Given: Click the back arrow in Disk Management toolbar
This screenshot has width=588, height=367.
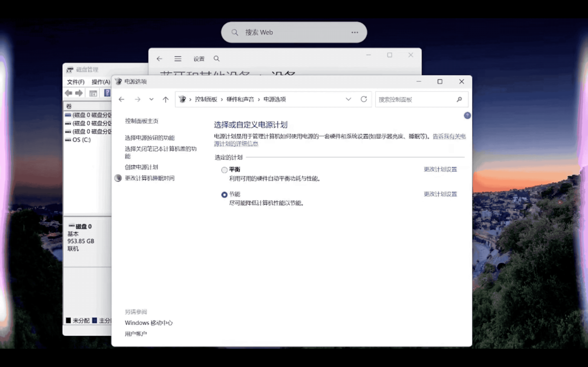Looking at the screenshot, I should [x=69, y=93].
